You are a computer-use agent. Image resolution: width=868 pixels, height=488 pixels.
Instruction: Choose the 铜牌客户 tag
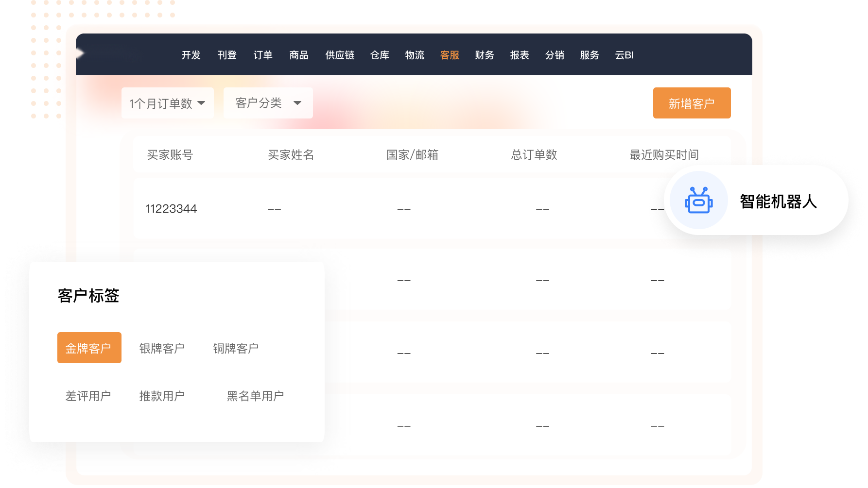coord(236,348)
